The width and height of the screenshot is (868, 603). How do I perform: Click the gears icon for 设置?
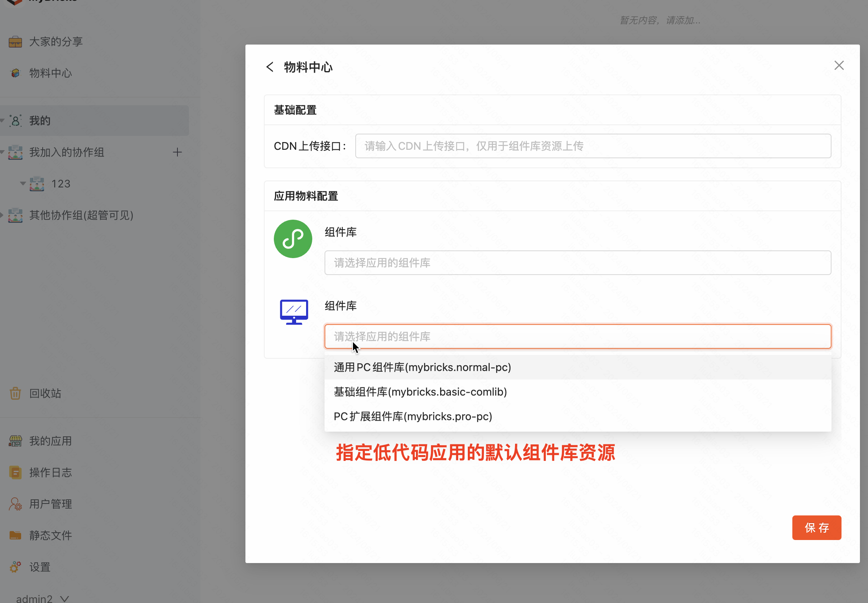click(15, 567)
